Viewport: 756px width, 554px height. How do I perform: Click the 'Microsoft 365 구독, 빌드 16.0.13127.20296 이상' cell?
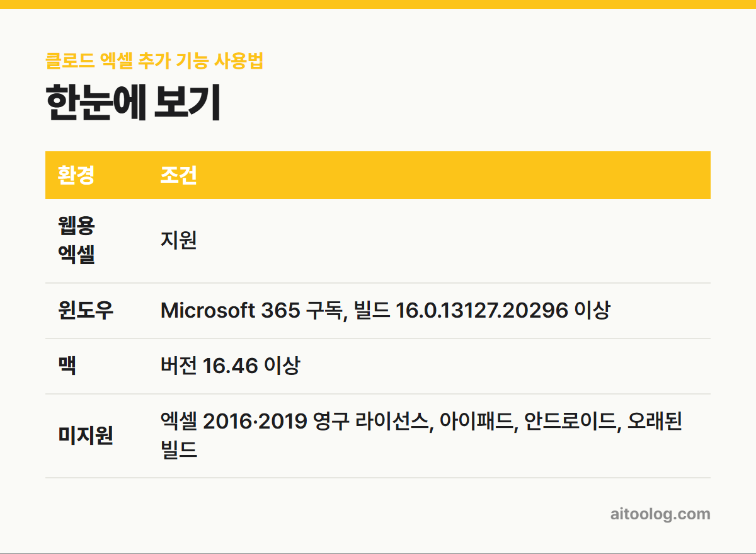(386, 310)
